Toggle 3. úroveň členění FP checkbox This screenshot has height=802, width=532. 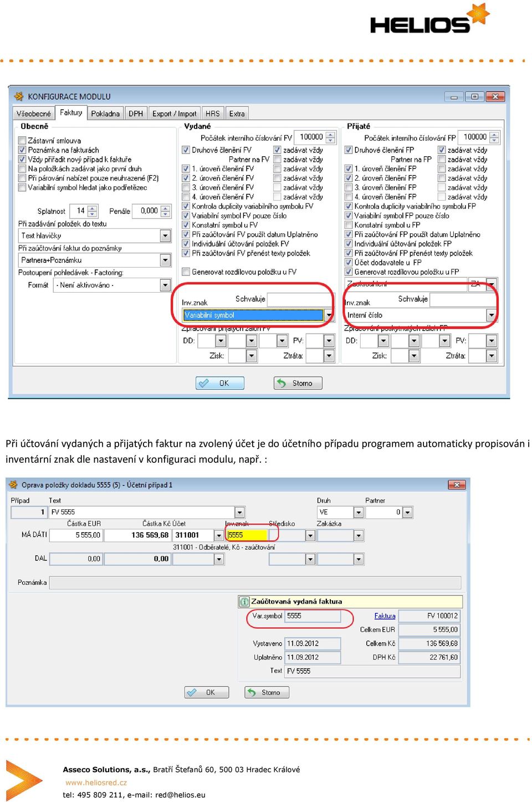pyautogui.click(x=349, y=187)
